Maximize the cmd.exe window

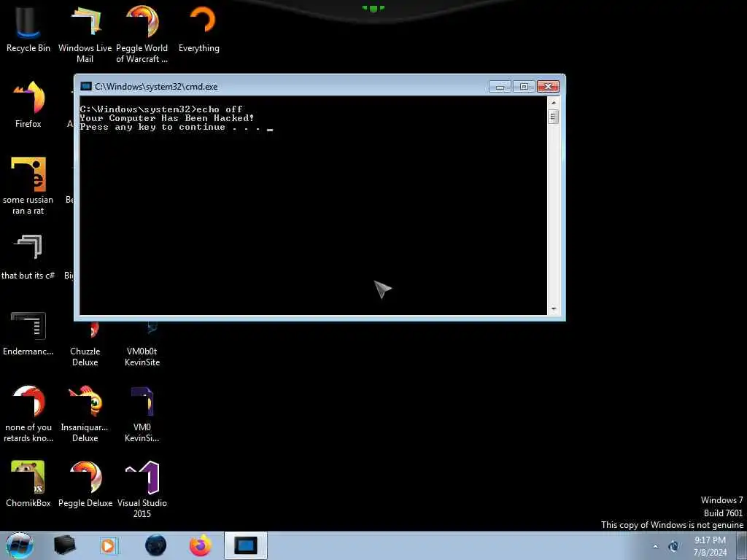524,87
